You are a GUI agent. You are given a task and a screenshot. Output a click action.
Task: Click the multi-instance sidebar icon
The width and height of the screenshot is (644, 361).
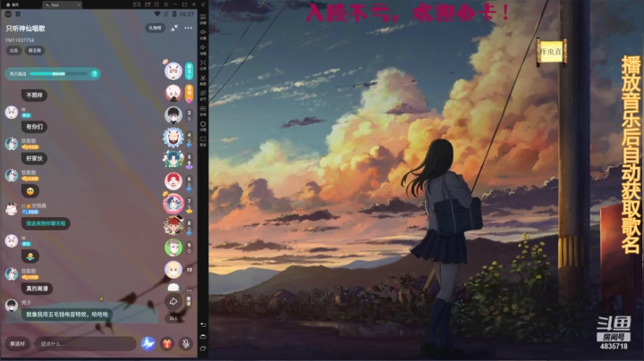(x=203, y=96)
